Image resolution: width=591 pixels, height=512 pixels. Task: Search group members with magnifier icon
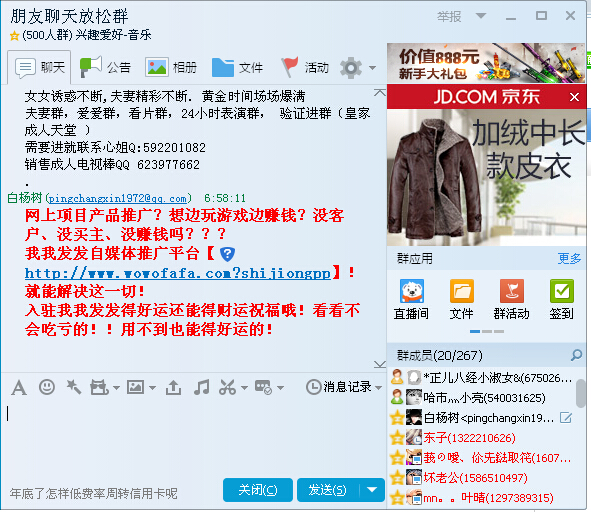(577, 355)
